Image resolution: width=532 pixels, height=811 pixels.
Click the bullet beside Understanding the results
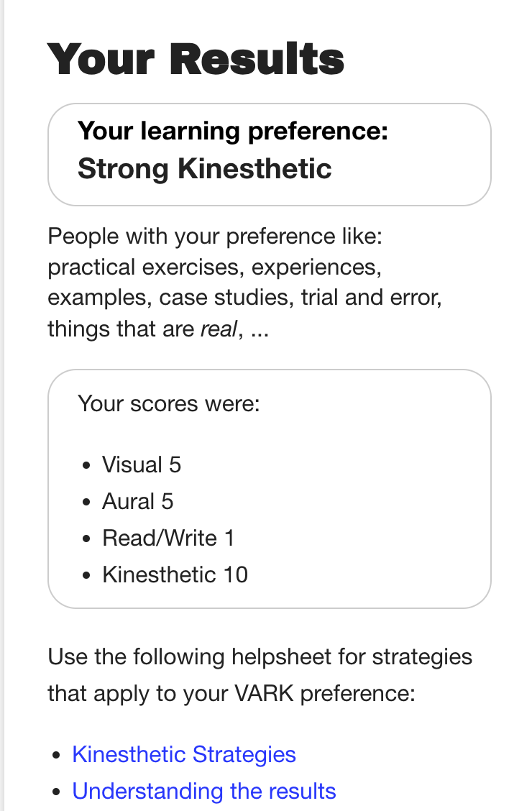57,792
